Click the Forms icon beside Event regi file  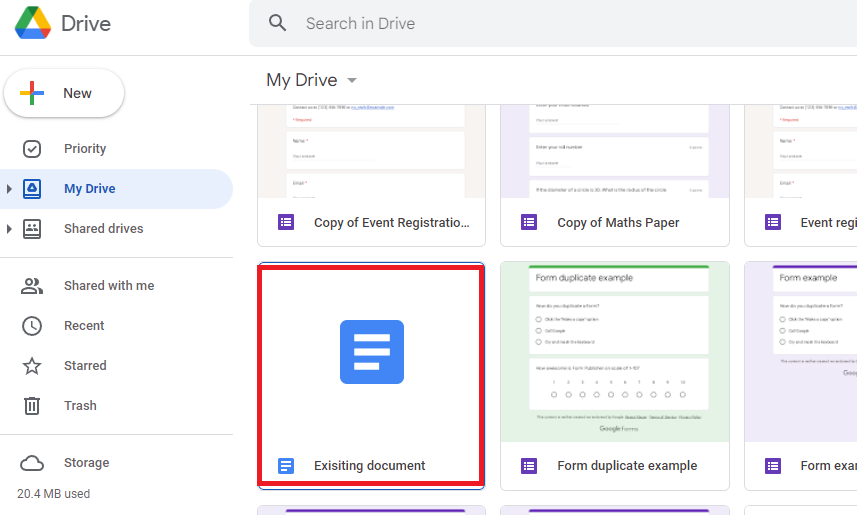773,222
